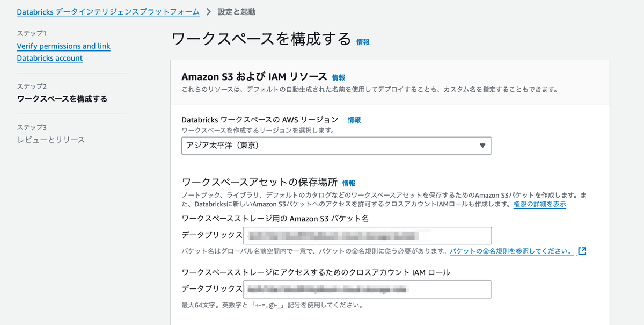Click Amazon S3 および IAM リソース section heading
Screen dimensions: 644x325
(x=254, y=76)
